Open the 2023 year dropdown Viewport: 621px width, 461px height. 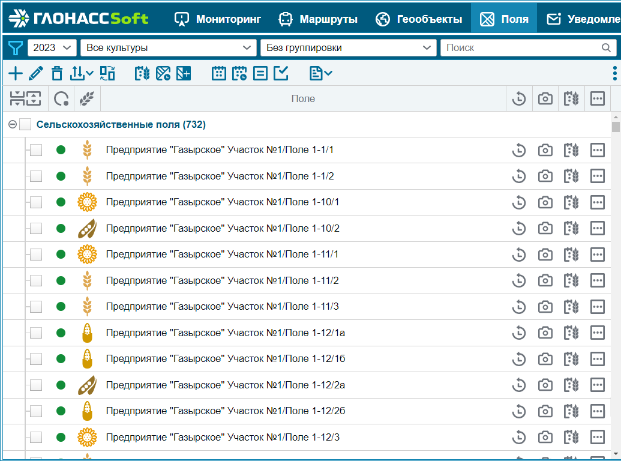tap(52, 48)
